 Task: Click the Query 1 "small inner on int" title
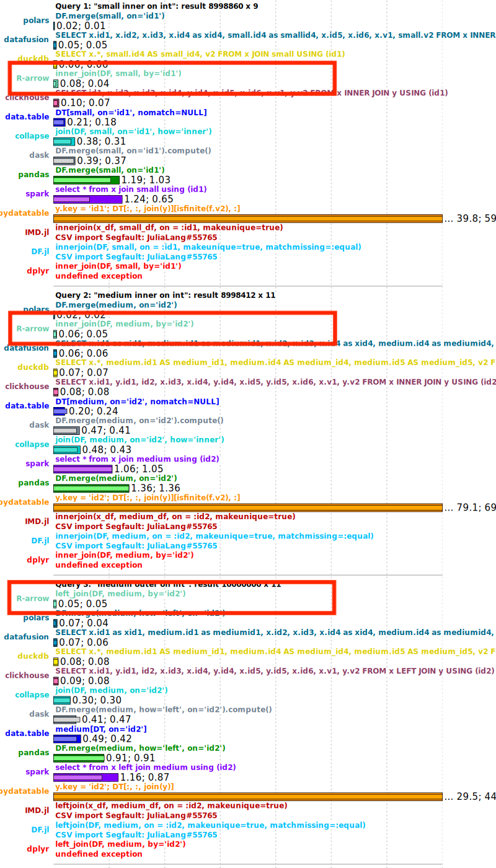(x=156, y=6)
